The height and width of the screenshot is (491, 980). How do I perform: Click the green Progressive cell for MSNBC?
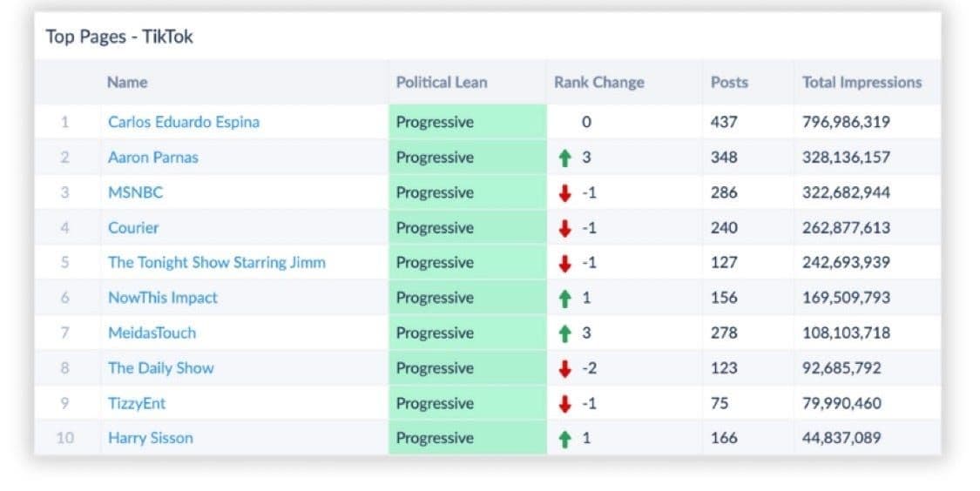coord(467,192)
